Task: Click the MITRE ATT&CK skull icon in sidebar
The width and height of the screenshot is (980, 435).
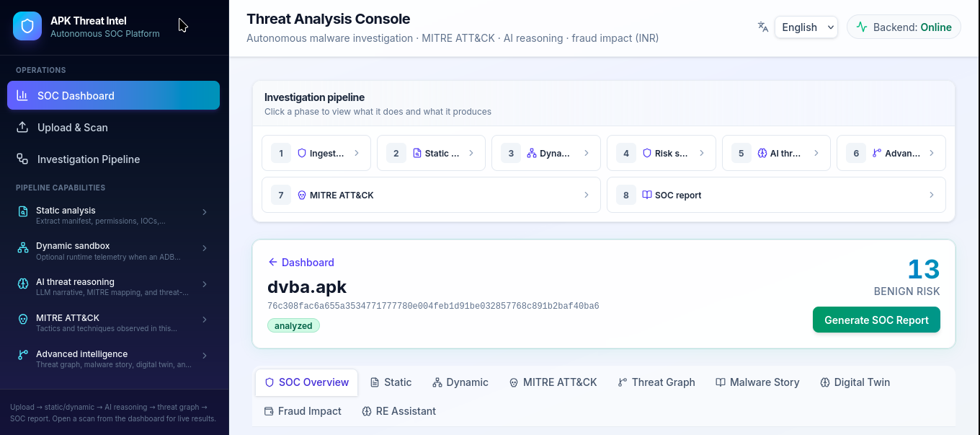Action: (x=23, y=319)
